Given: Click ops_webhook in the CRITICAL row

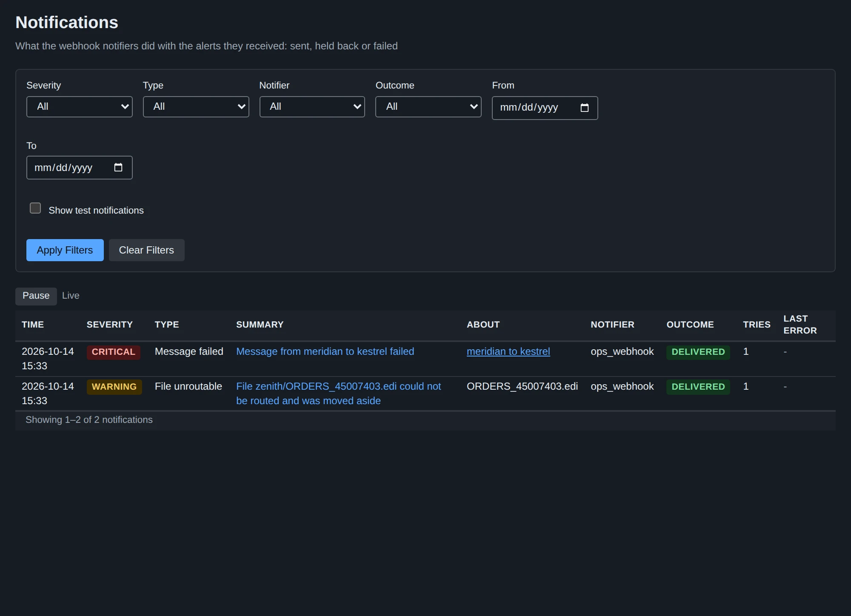Looking at the screenshot, I should click(x=622, y=351).
